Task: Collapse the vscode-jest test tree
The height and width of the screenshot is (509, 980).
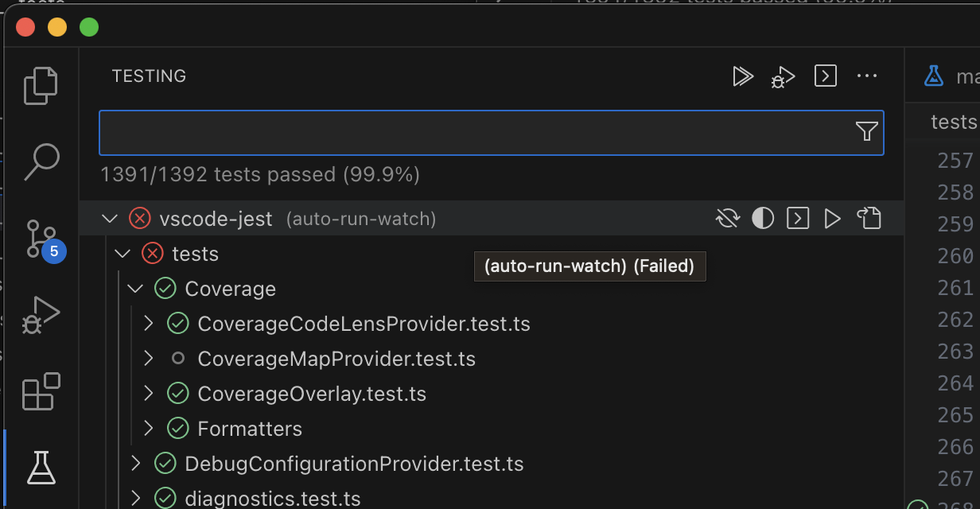Action: 109,218
